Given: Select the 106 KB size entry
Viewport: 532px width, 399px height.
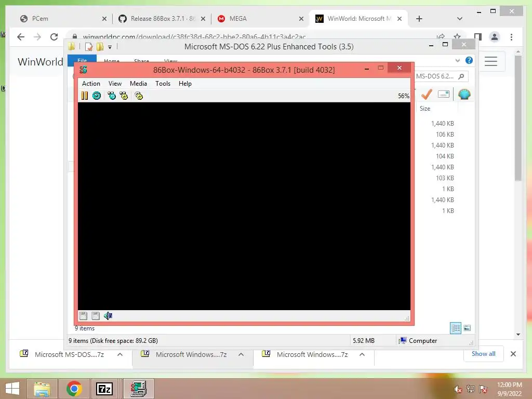Looking at the screenshot, I should coord(445,135).
